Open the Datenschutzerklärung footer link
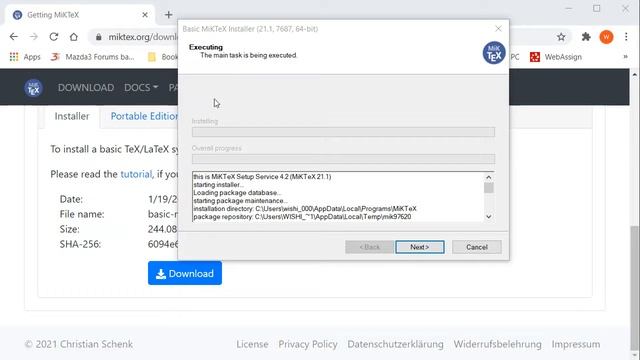640x360 pixels. click(x=395, y=344)
